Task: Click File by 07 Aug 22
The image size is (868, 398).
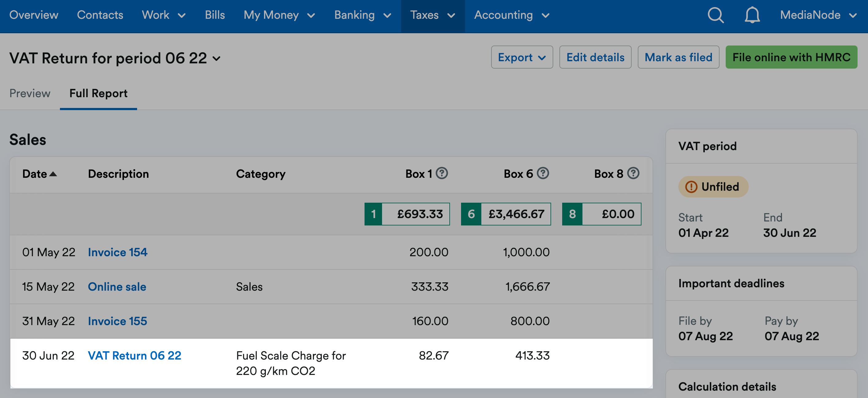Action: [706, 336]
